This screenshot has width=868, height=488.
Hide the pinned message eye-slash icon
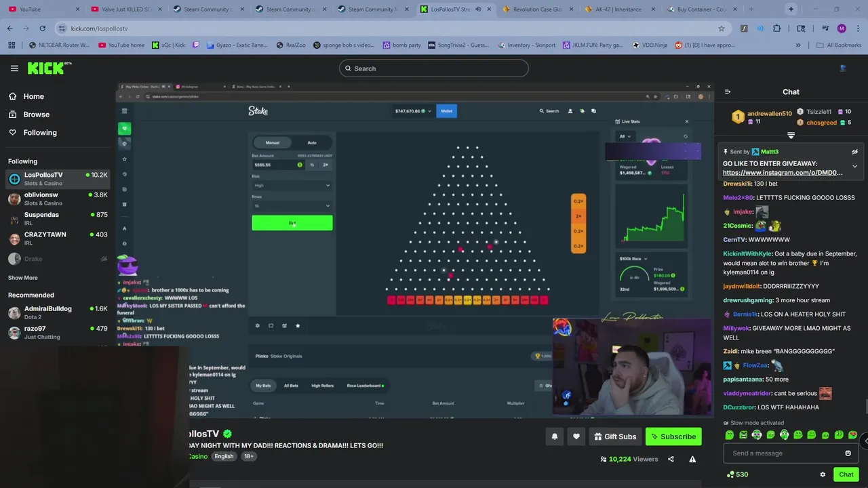[854, 152]
